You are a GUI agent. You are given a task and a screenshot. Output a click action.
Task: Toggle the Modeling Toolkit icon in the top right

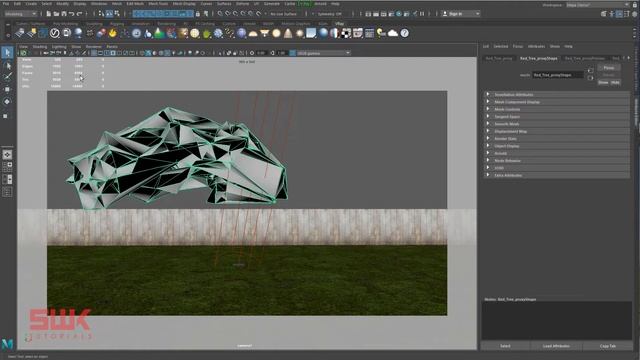[604, 14]
